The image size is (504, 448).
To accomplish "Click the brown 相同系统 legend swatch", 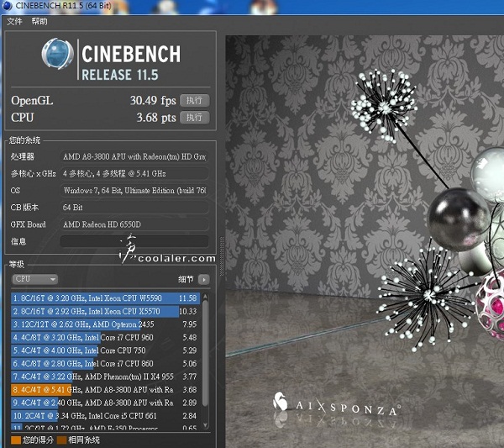I will click(61, 440).
